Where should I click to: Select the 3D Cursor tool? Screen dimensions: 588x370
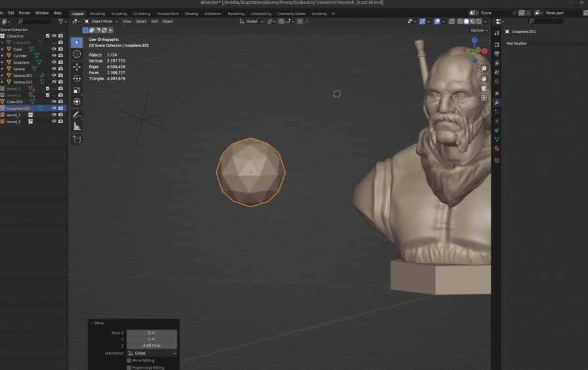pos(77,54)
